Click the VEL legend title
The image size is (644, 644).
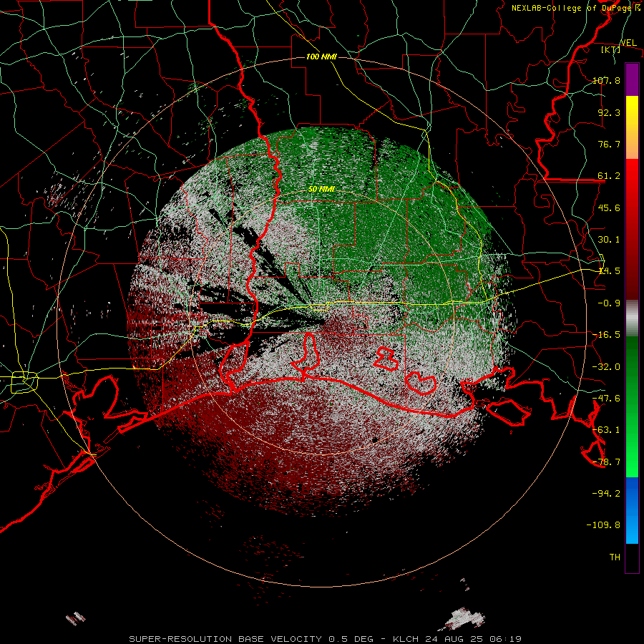tap(628, 43)
